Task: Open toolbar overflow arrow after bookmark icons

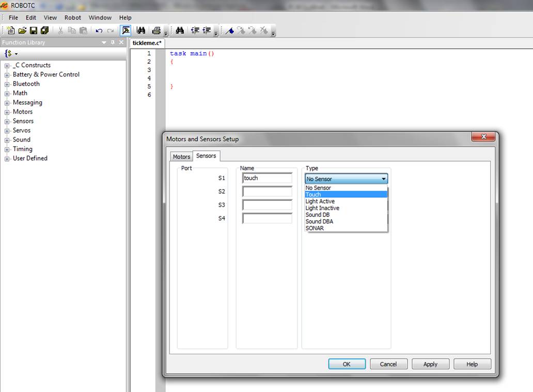Action: [x=273, y=33]
